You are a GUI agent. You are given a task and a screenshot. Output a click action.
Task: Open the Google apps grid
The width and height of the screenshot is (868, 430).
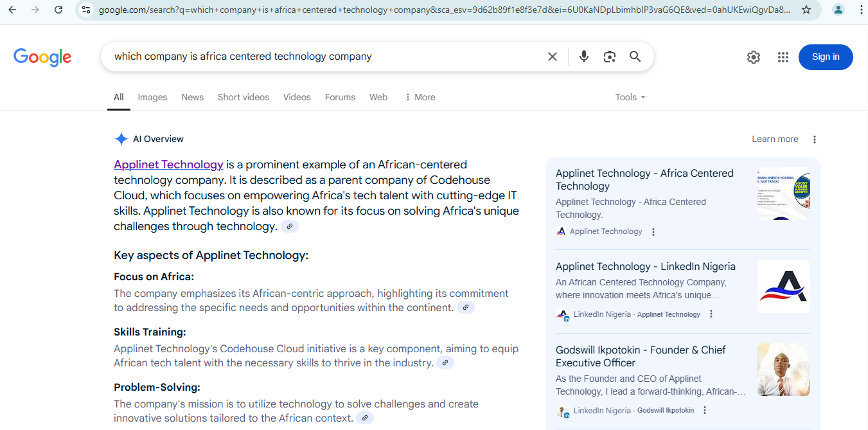point(783,57)
